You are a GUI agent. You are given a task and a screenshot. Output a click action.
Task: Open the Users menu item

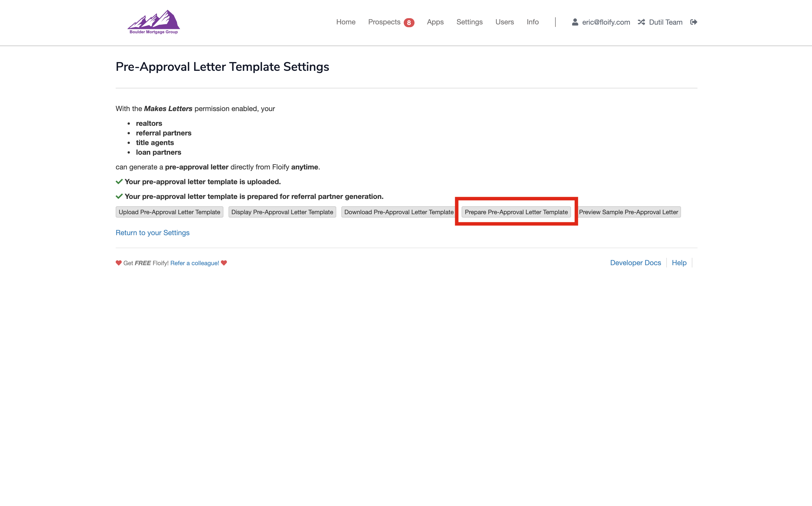pos(504,22)
